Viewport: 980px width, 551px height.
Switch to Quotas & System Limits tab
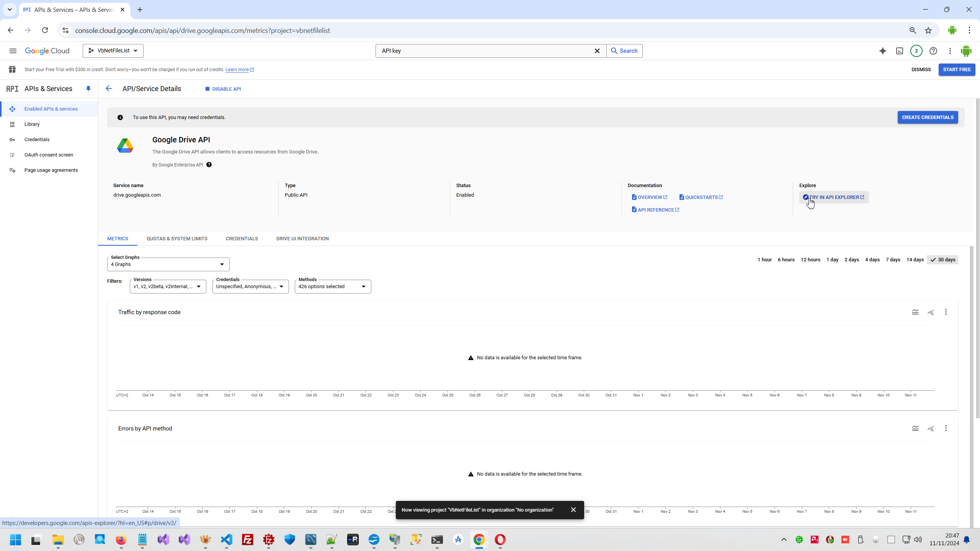pos(177,239)
